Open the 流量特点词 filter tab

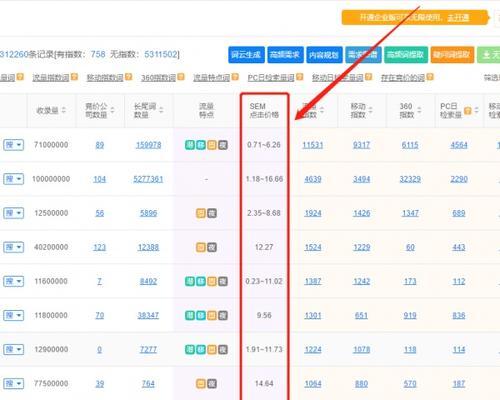click(212, 78)
